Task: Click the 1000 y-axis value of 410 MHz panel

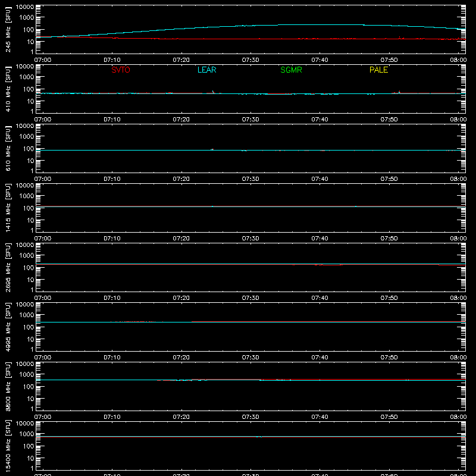Action: [27, 77]
